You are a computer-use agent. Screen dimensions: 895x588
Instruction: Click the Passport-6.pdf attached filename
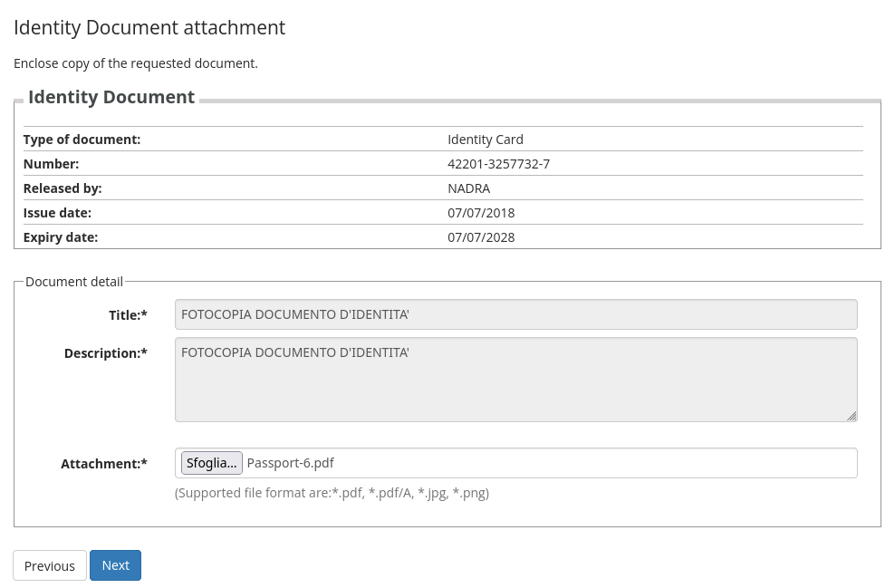tap(290, 463)
